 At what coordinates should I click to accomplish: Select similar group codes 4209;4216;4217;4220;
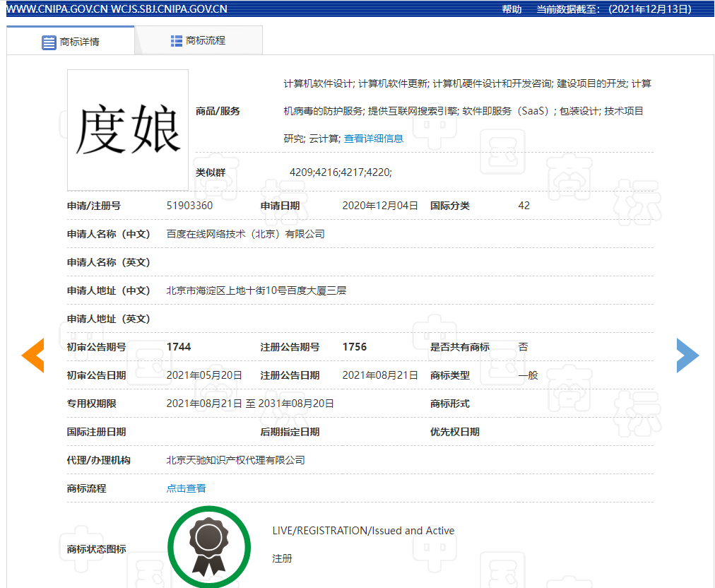point(341,172)
